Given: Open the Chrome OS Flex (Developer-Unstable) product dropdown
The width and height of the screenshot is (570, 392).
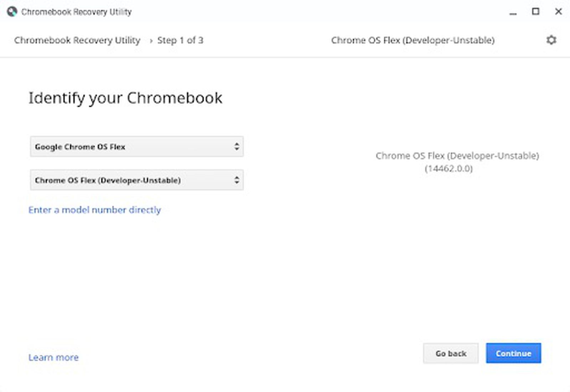Looking at the screenshot, I should tap(136, 180).
